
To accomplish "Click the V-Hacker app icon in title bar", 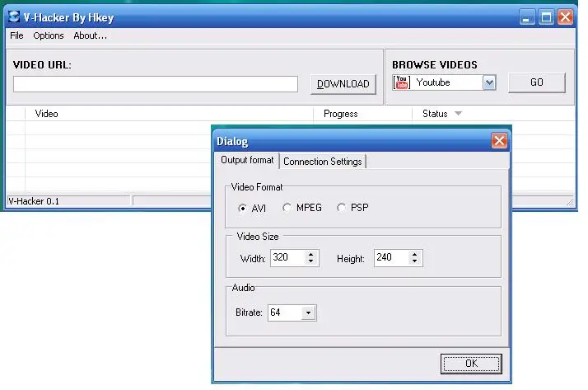I will point(14,16).
